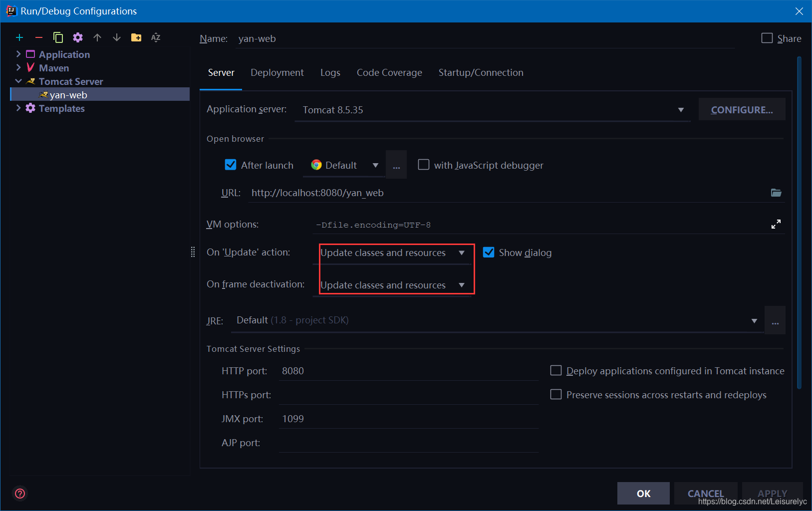Click the CANCEL button
This screenshot has height=511, width=812.
706,493
